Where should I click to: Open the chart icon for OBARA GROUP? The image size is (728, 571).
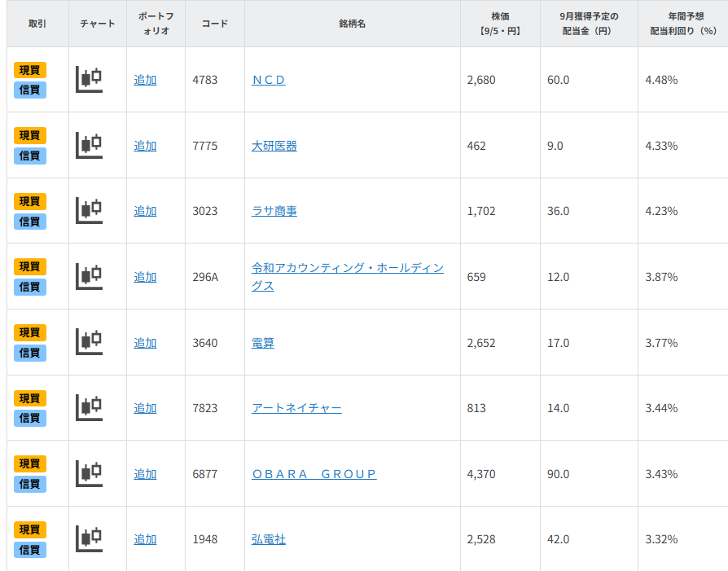(x=89, y=473)
